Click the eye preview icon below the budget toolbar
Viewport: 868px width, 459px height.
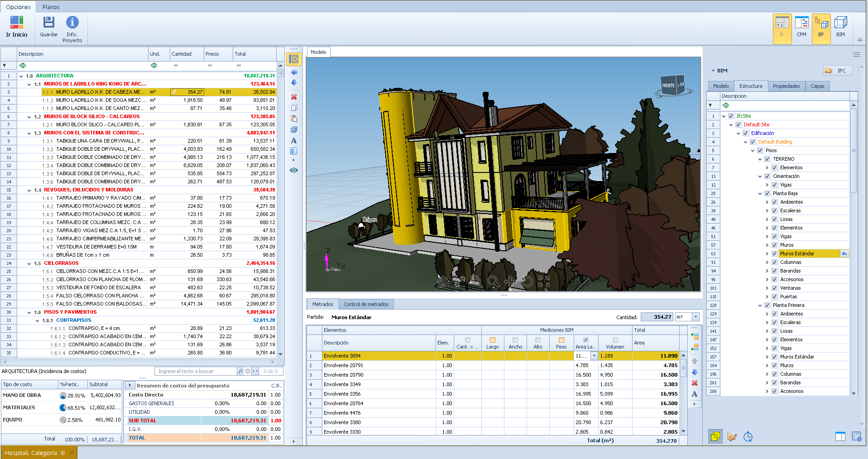coord(294,170)
